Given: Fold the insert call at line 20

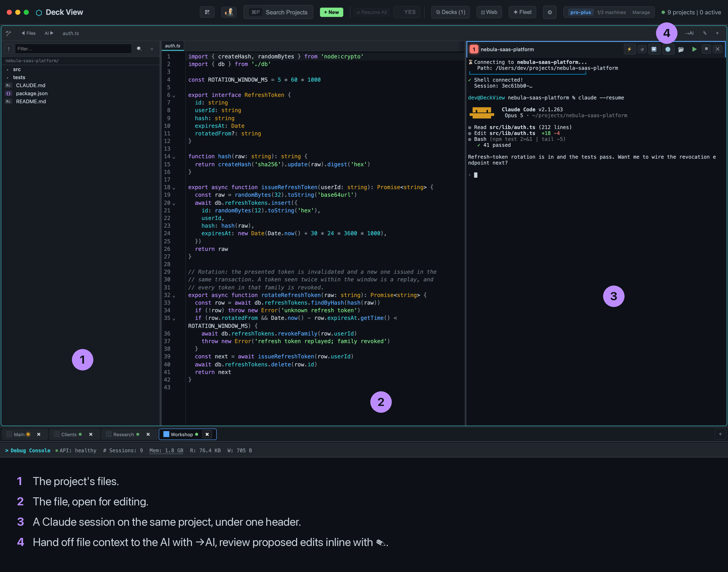Looking at the screenshot, I should pos(174,204).
